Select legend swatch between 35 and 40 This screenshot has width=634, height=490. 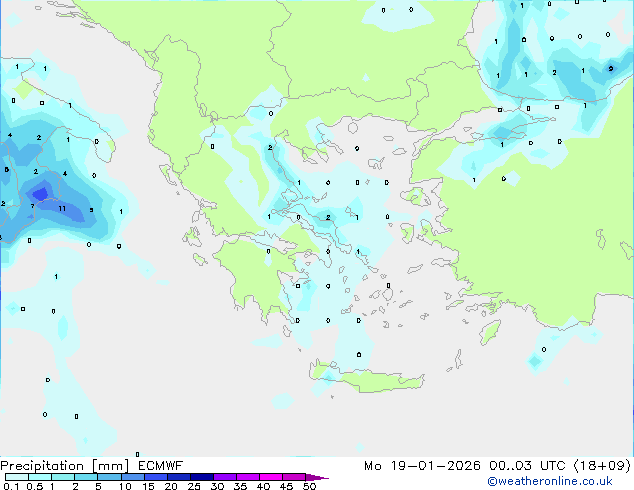tap(247, 477)
